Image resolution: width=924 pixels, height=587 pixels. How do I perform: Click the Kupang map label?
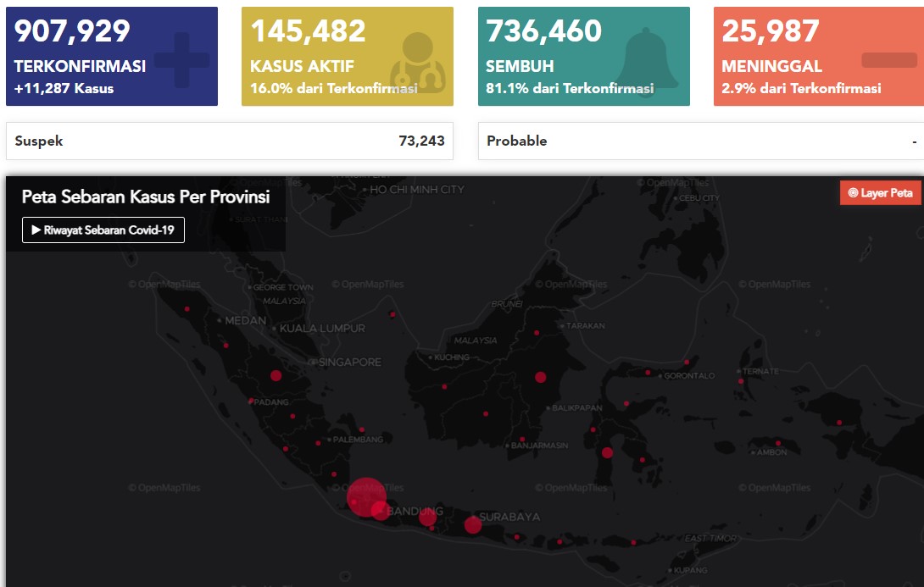click(691, 570)
